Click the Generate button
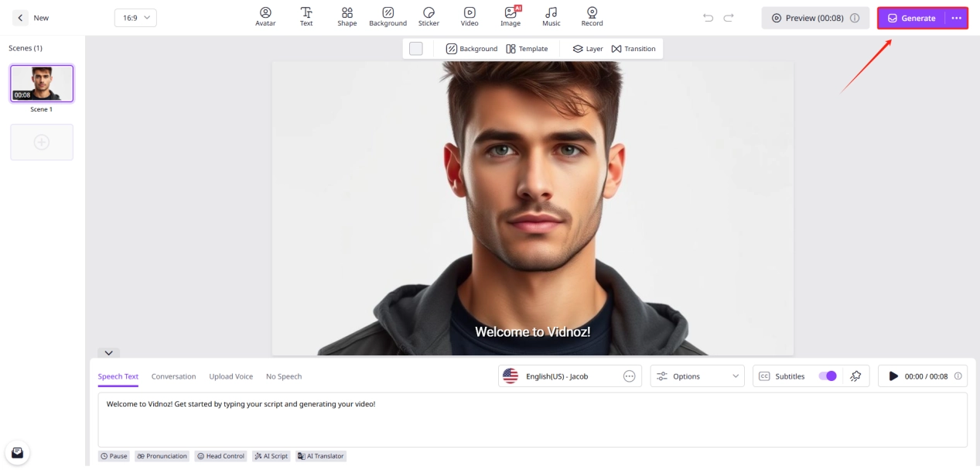This screenshot has height=470, width=980. click(x=911, y=18)
